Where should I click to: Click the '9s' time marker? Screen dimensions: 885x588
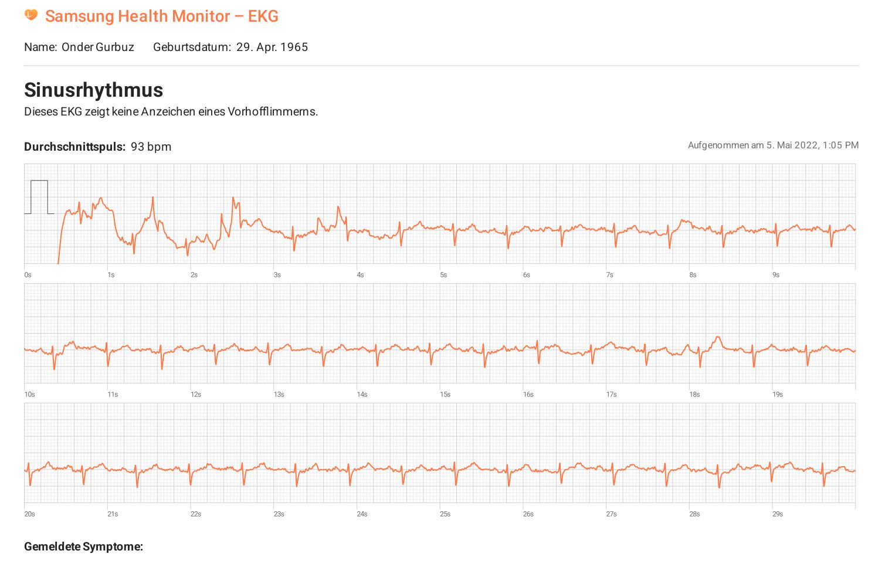pyautogui.click(x=776, y=274)
